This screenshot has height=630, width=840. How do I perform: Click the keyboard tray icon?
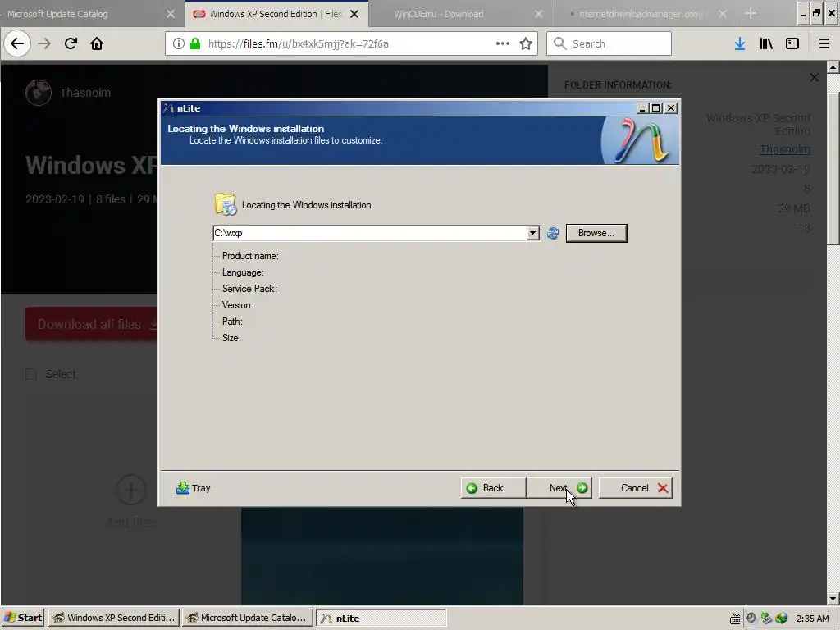[735, 619]
